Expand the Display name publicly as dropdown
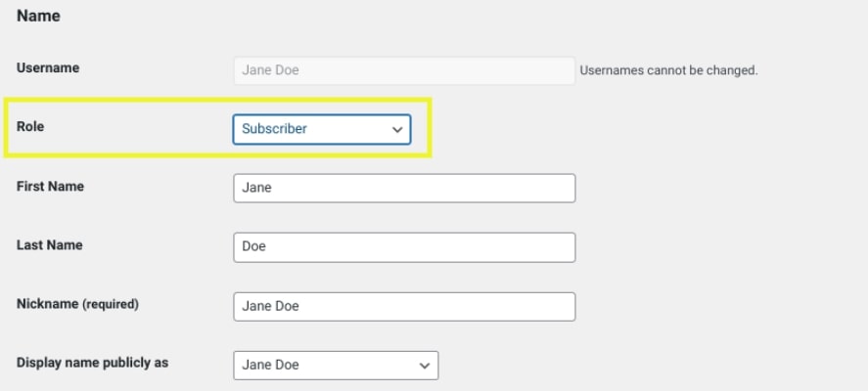 tap(336, 365)
